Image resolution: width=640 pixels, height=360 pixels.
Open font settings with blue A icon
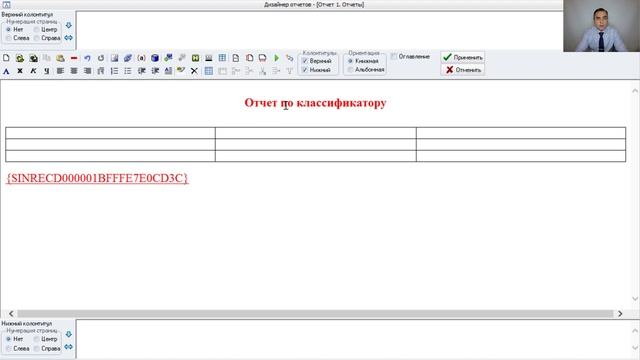6,71
